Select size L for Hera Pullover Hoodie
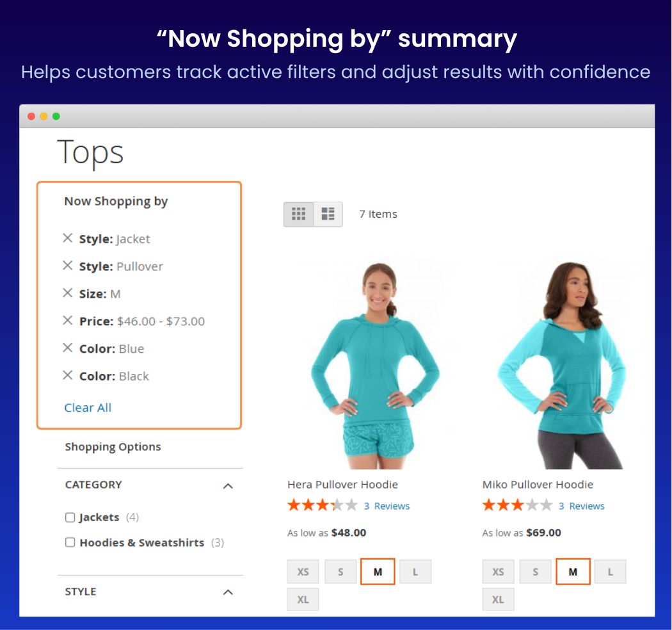This screenshot has width=672, height=630. [x=415, y=572]
